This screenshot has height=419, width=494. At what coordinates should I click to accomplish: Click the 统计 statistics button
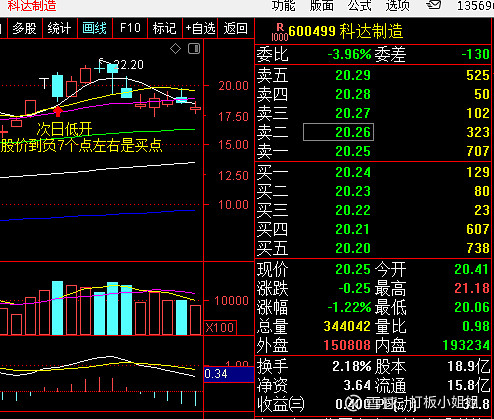pos(59,28)
